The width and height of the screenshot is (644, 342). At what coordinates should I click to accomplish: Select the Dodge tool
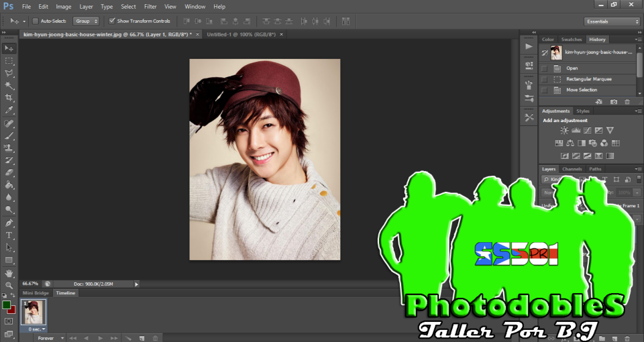[9, 209]
